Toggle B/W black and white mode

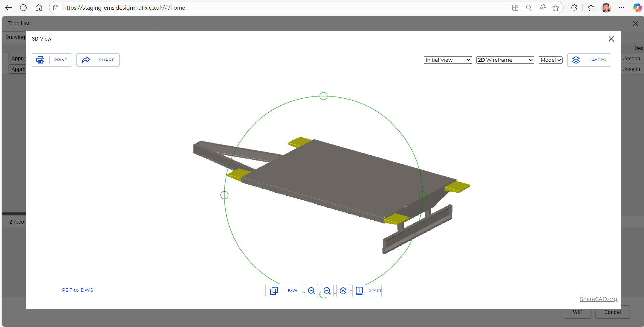[292, 291]
